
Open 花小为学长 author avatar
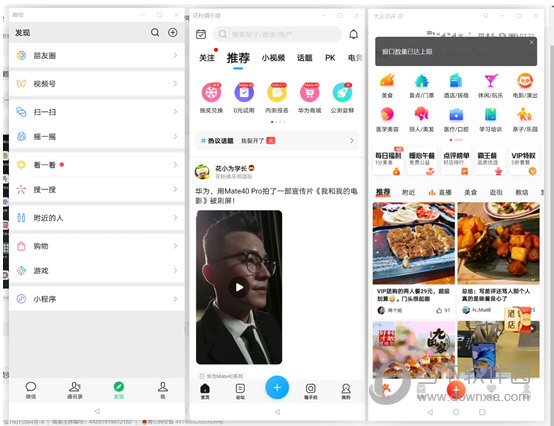coord(202,172)
